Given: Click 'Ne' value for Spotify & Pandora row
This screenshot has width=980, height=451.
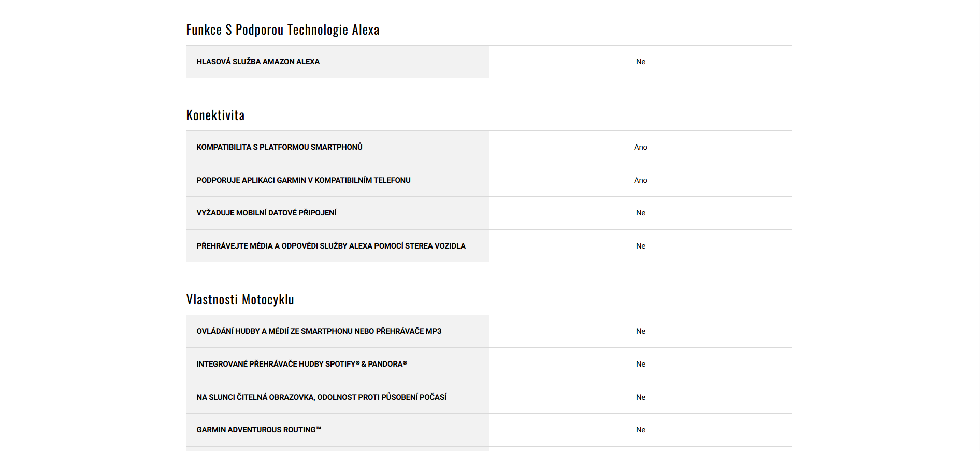Looking at the screenshot, I should pyautogui.click(x=641, y=364).
